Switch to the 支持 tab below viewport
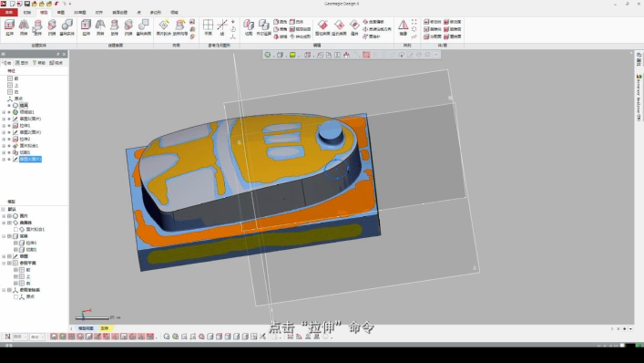This screenshot has width=644, height=363. (105, 328)
